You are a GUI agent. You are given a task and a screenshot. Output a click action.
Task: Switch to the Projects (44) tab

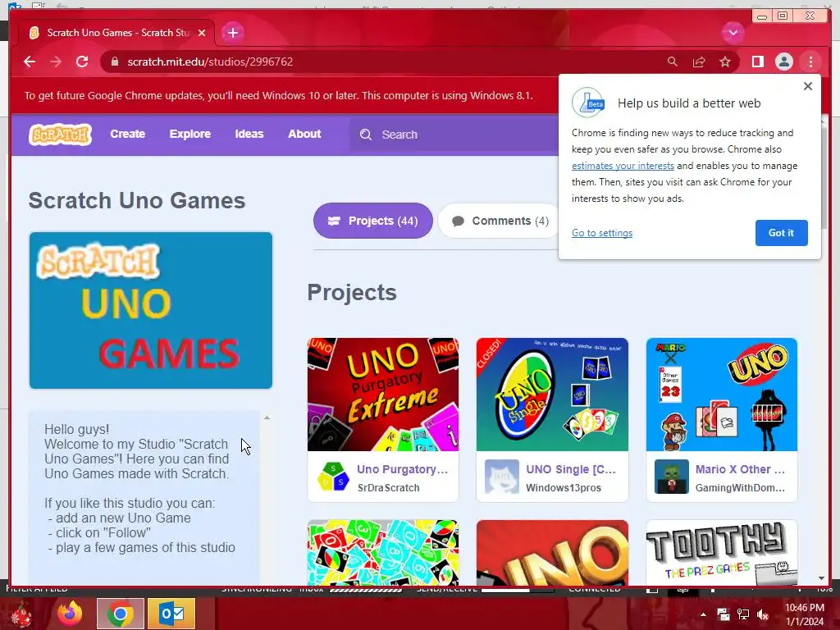pos(373,221)
